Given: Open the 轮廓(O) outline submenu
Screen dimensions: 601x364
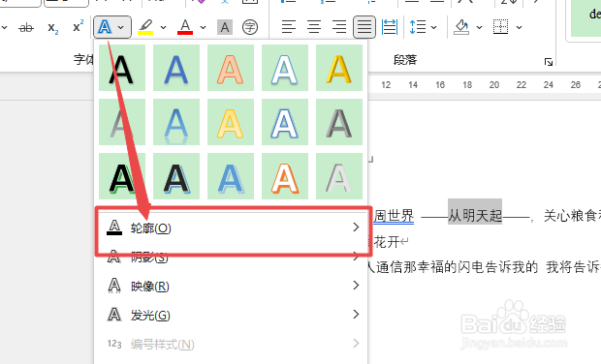Looking at the screenshot, I should (x=231, y=227).
